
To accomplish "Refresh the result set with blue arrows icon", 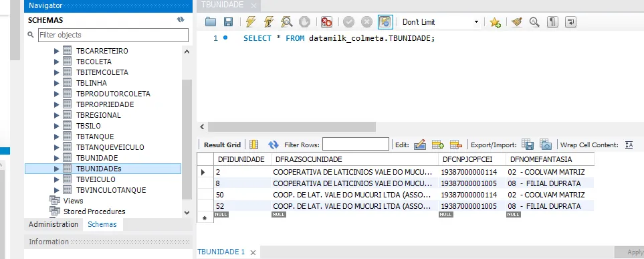I will coord(273,145).
